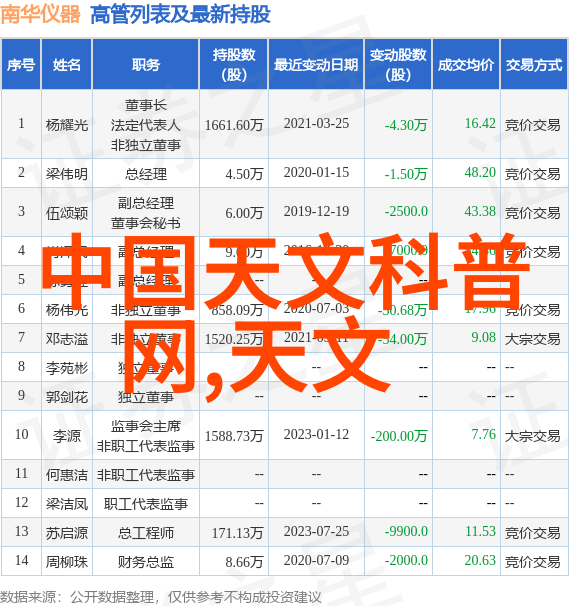Select the date 2023-01-12 cell
The height and width of the screenshot is (606, 569).
coord(316,434)
